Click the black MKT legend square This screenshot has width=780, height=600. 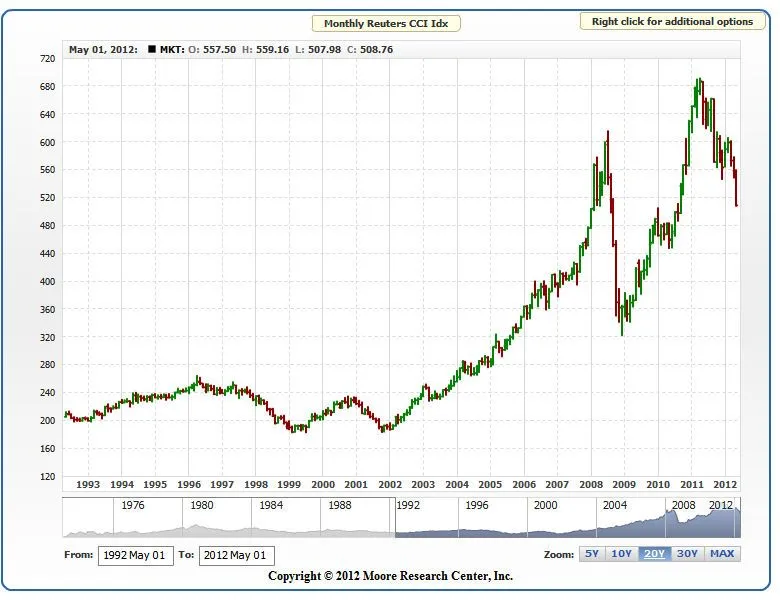coord(151,48)
